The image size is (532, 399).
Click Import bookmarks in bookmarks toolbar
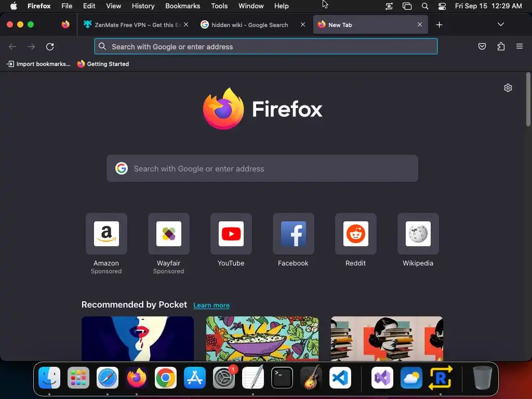(x=38, y=64)
